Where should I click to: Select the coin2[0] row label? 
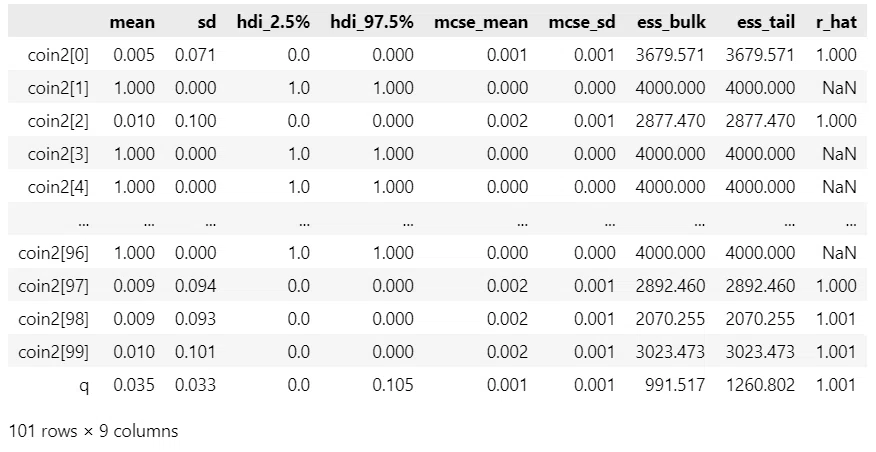pos(58,55)
